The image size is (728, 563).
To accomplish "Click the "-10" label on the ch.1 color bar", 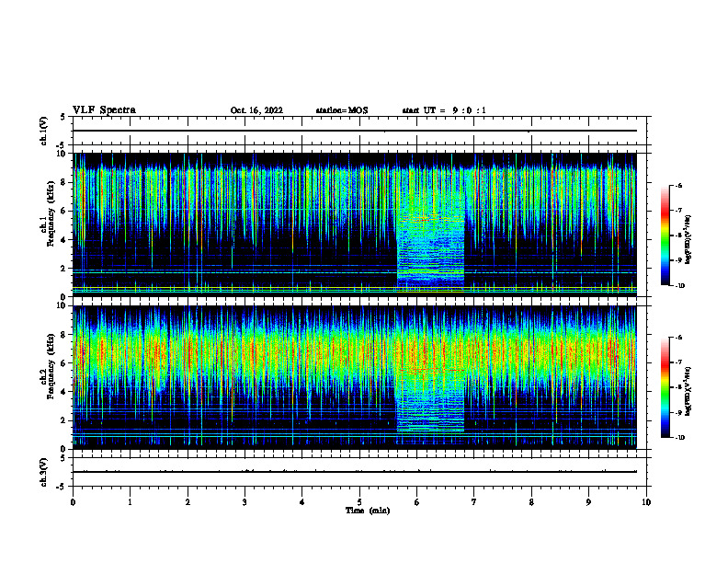I will click(679, 286).
